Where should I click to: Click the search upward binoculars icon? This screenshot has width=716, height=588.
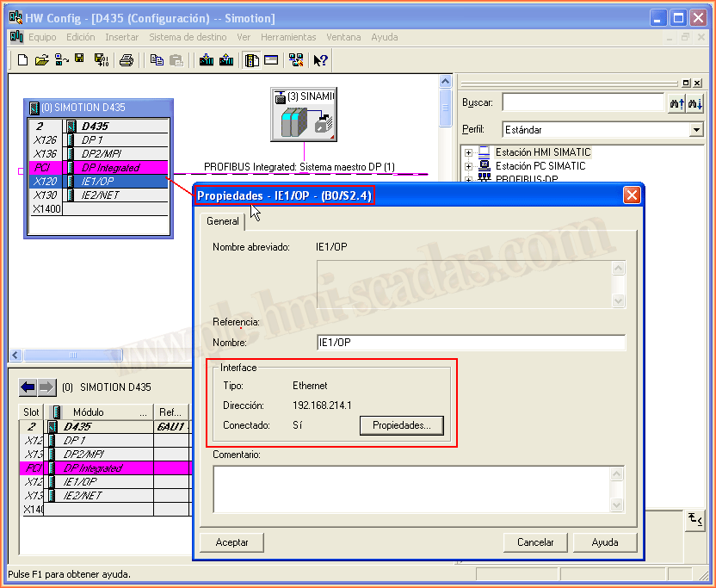[676, 103]
